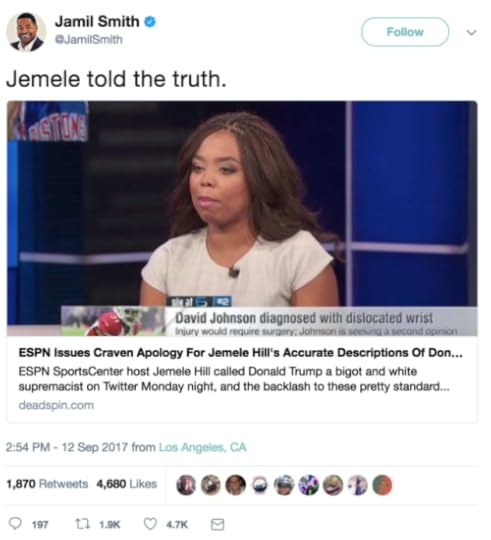
Task: Expand the tweet options chevron
Action: point(471,32)
